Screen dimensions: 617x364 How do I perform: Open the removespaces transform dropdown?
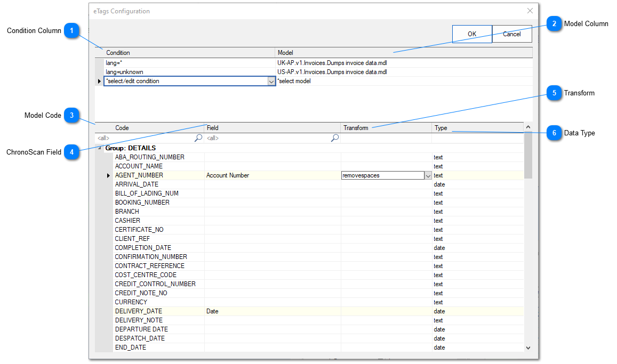tap(428, 175)
